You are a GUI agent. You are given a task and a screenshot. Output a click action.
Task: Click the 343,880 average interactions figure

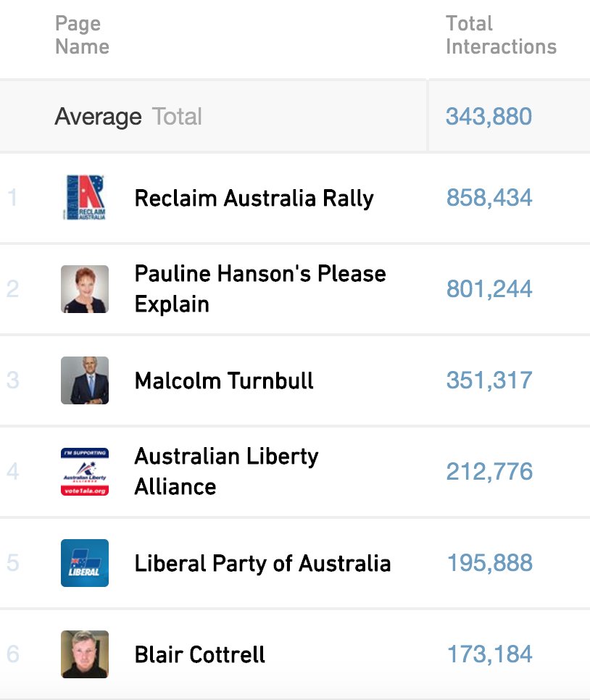[x=489, y=117]
